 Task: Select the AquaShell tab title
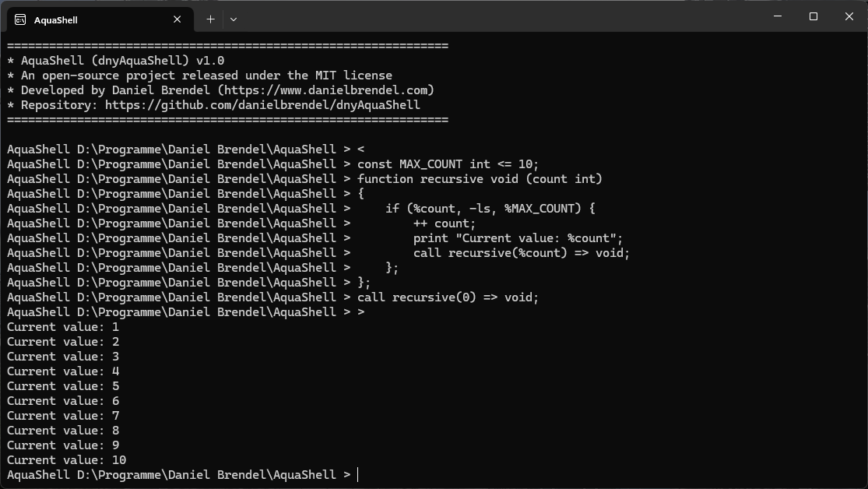[56, 20]
